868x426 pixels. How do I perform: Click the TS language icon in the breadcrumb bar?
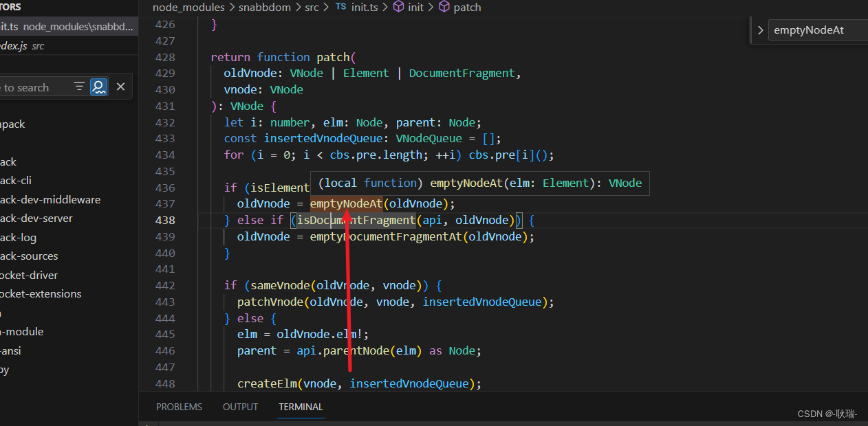340,8
